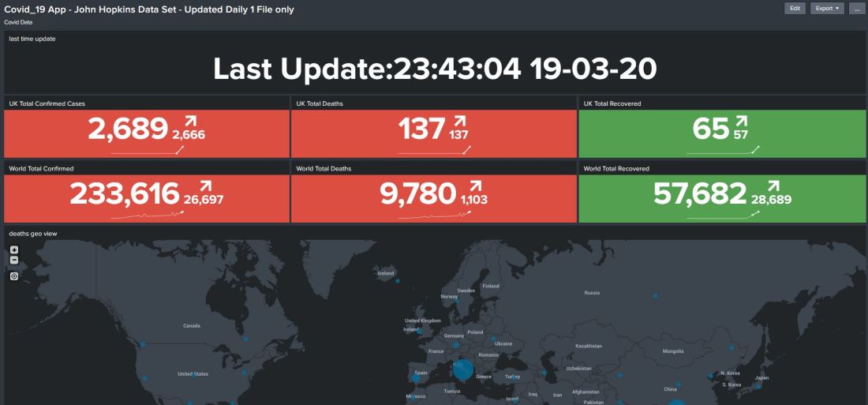The image size is (868, 405).
Task: Click trend arrow in World Total Deaths panel
Action: [477, 186]
